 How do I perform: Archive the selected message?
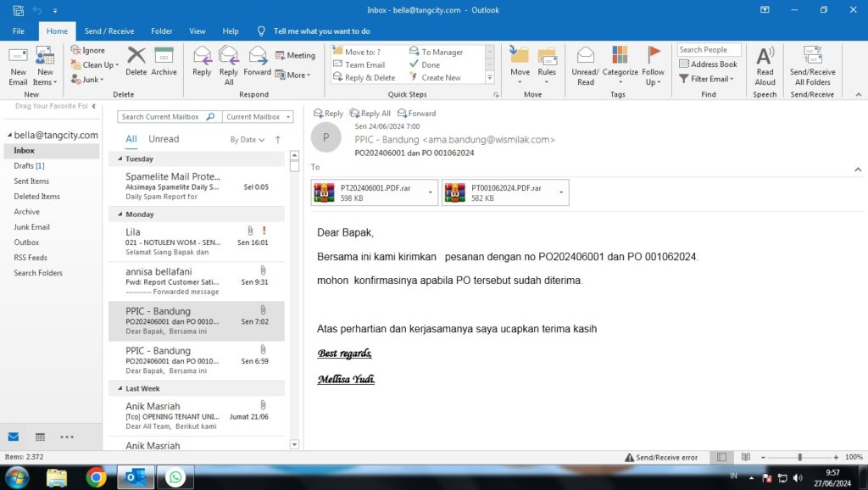tap(164, 61)
